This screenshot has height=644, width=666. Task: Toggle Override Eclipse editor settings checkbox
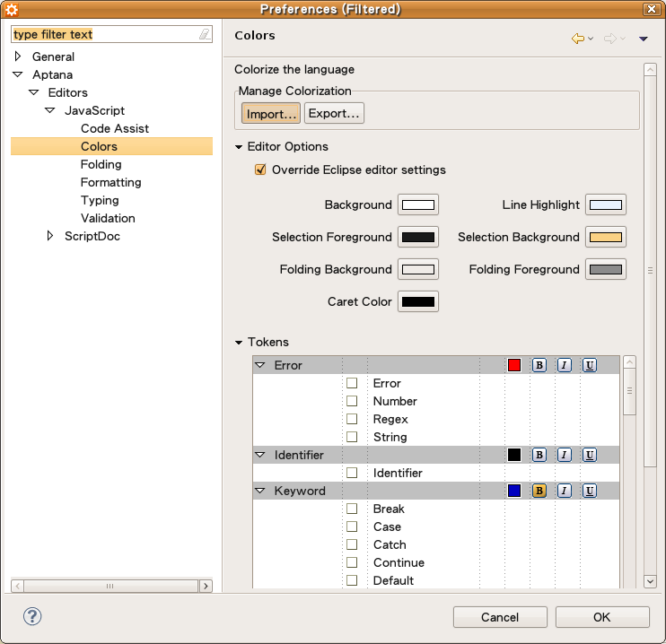(260, 170)
